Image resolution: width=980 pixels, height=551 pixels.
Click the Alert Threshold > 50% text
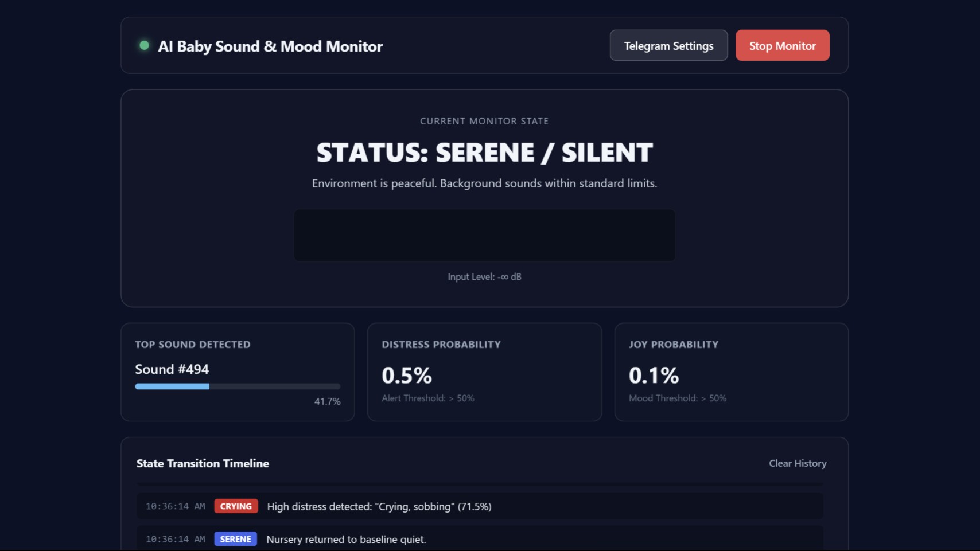tap(428, 398)
